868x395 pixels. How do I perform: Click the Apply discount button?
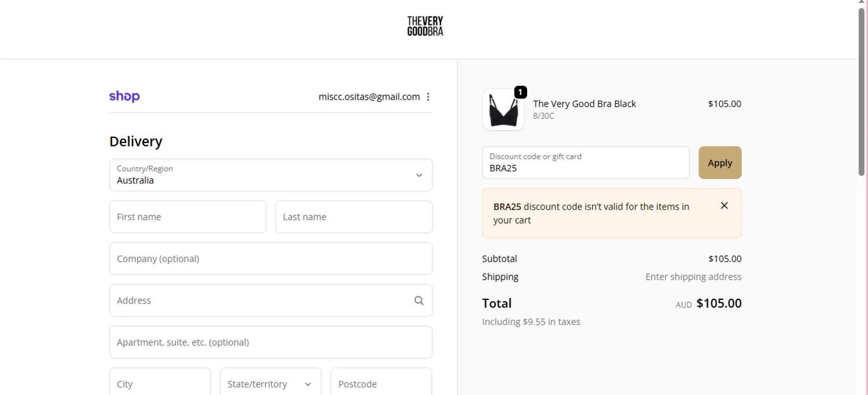tap(720, 163)
